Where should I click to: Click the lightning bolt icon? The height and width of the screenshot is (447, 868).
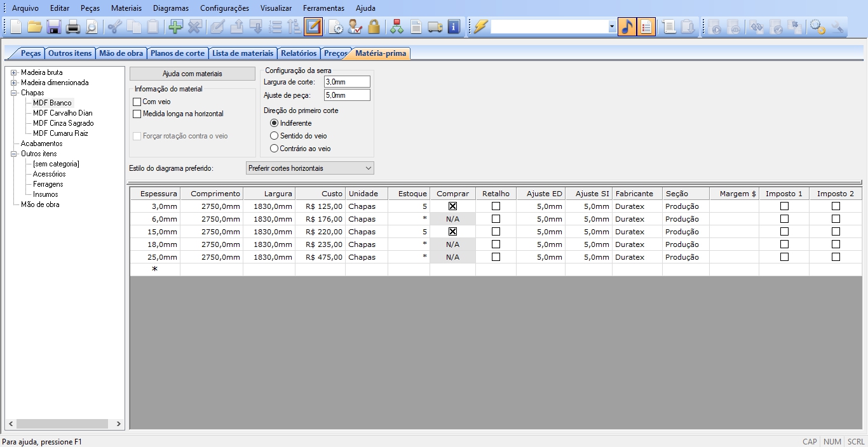point(480,27)
